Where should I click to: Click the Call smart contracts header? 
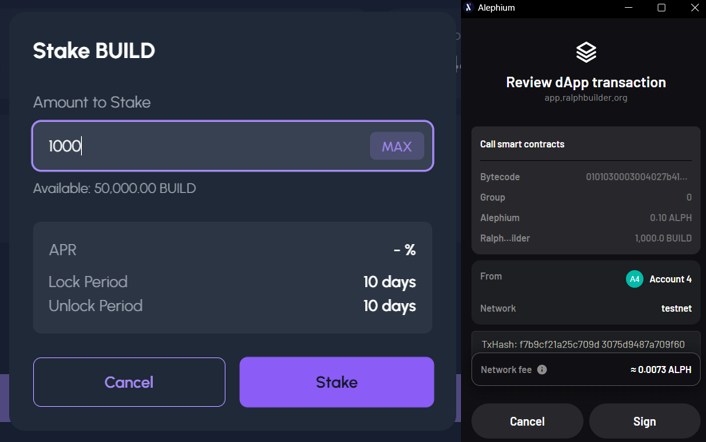coord(523,144)
